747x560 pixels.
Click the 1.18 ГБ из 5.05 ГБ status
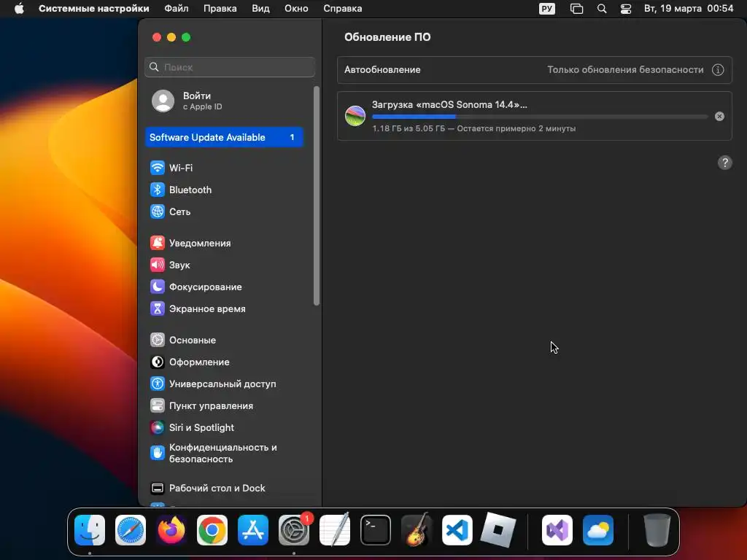473,128
